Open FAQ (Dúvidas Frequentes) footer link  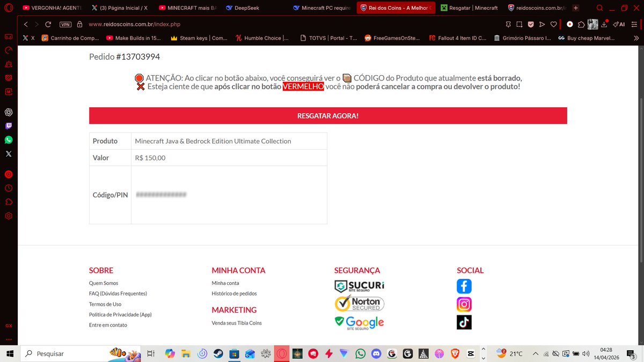(x=118, y=293)
